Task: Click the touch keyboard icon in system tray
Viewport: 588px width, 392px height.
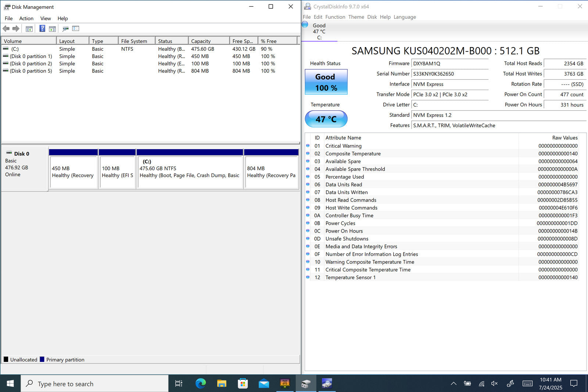Action: click(x=527, y=384)
